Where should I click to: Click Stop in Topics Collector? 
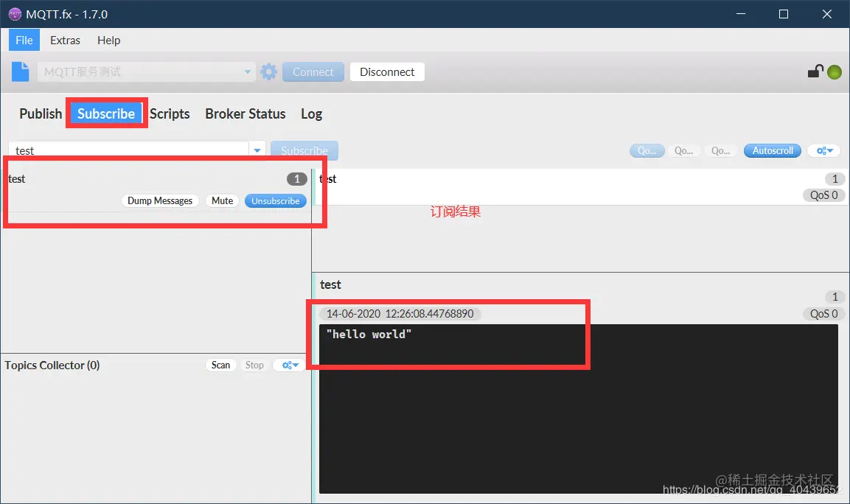[254, 365]
